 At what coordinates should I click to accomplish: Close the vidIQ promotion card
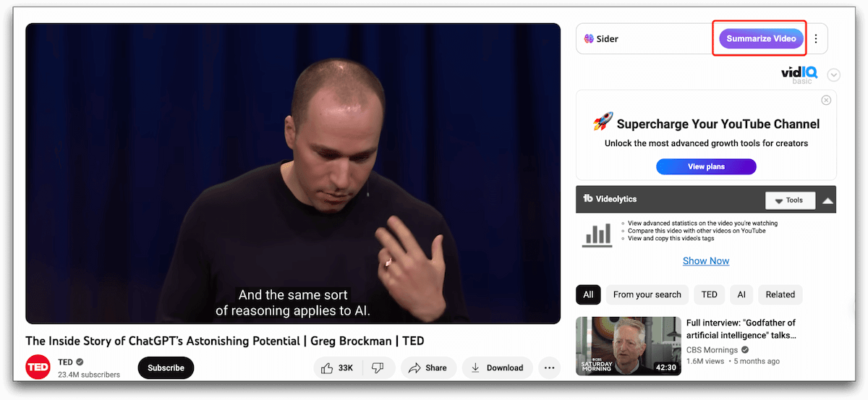pyautogui.click(x=826, y=100)
